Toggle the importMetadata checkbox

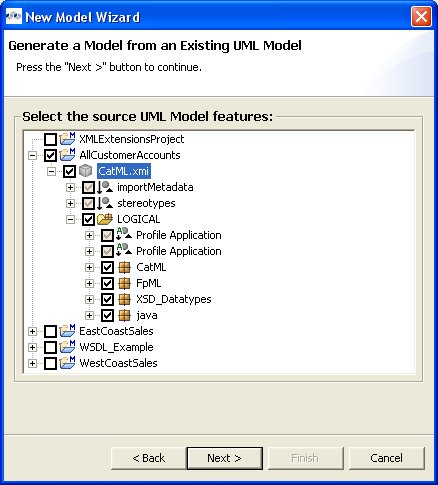[88, 187]
